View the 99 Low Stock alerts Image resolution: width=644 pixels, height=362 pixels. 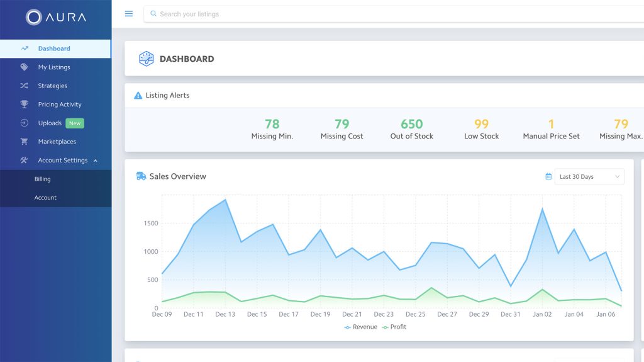click(x=481, y=129)
